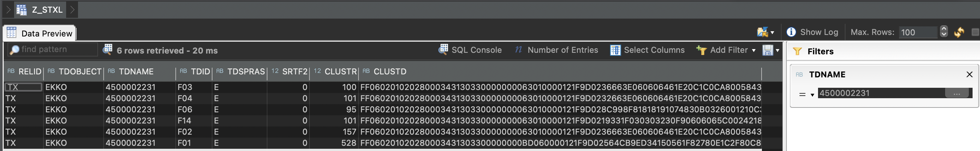Click the Select Columns table icon
Viewport: 980px width, 151px height.
click(x=615, y=50)
